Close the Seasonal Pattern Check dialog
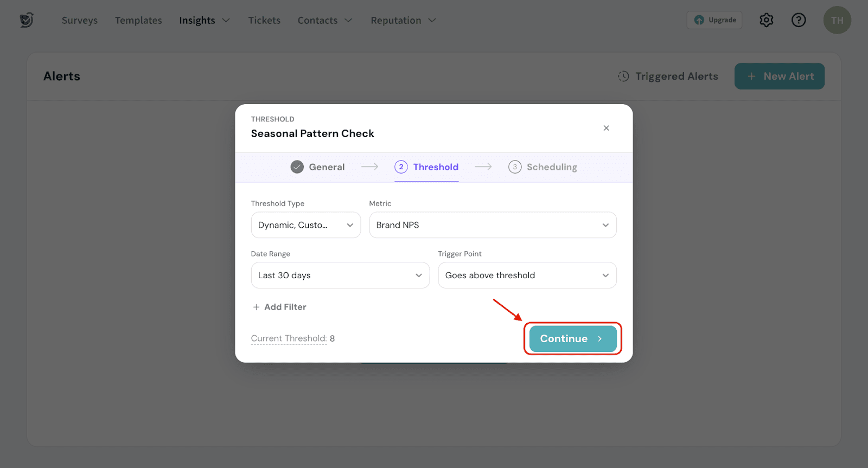 tap(606, 128)
